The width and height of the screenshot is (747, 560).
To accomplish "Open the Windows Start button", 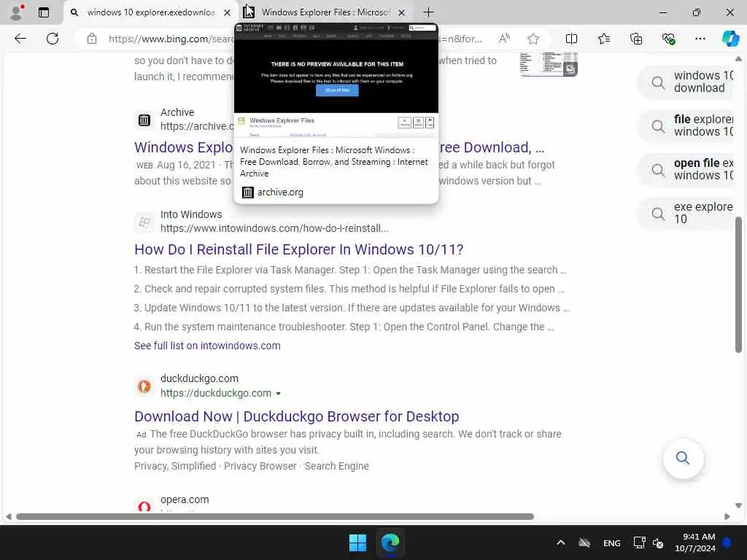I will 357,542.
